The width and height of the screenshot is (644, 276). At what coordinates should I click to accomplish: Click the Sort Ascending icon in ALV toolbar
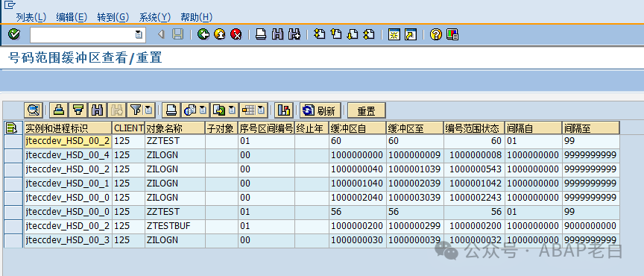pos(60,110)
